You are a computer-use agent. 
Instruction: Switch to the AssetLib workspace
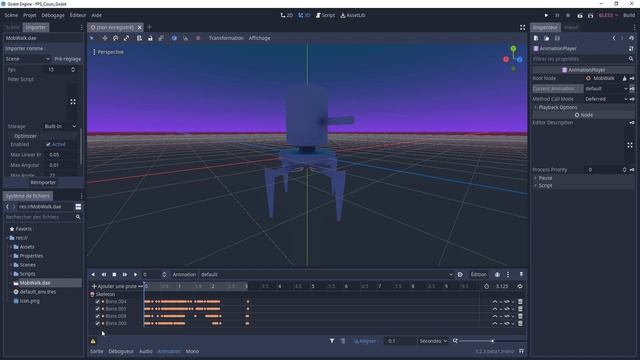[x=353, y=15]
